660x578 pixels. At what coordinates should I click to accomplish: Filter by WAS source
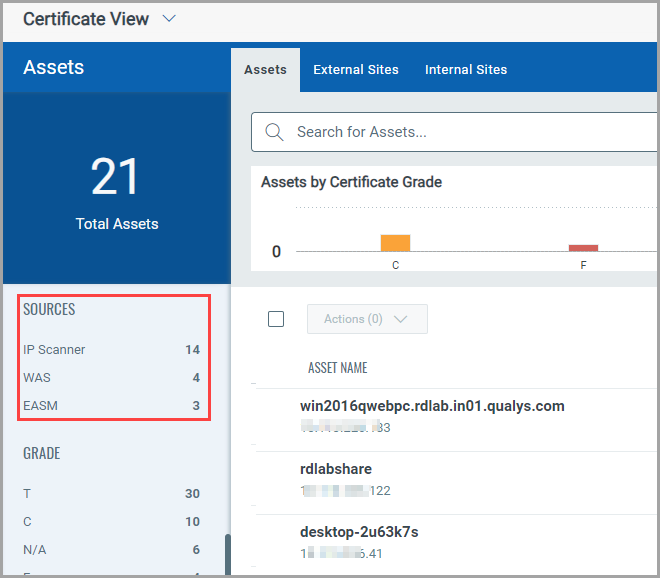(37, 378)
